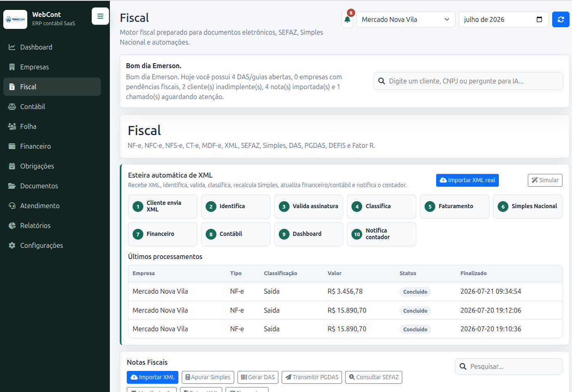Click step 10 circle Notifica contador
Image resolution: width=572 pixels, height=392 pixels.
[x=357, y=234]
